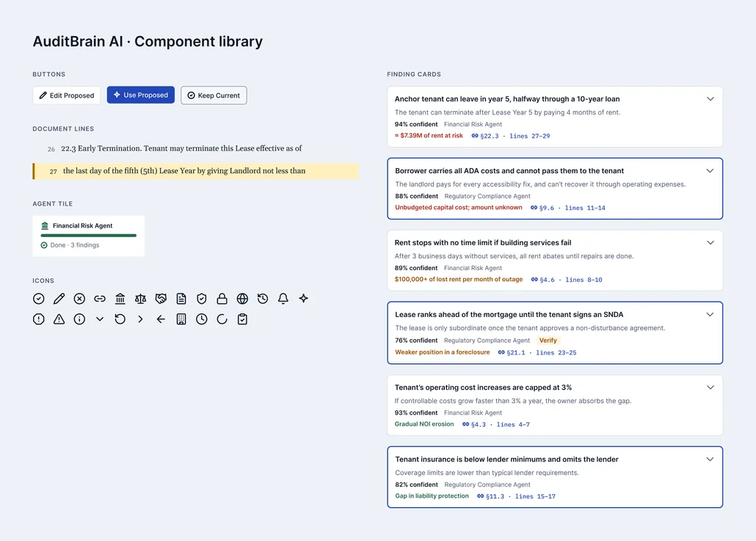The image size is (756, 541).
Task: Select highlighted document line 27
Action: [x=195, y=171]
